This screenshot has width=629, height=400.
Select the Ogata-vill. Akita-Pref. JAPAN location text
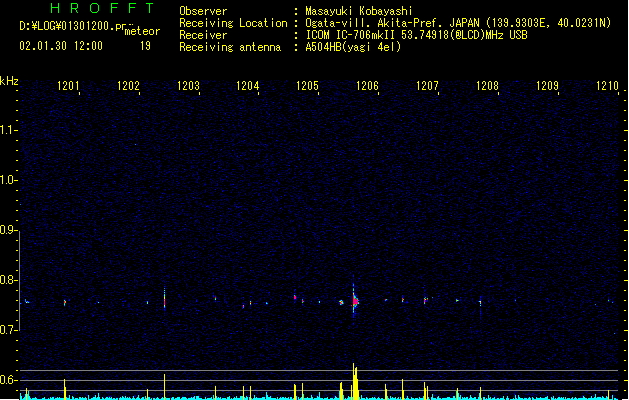[458, 23]
